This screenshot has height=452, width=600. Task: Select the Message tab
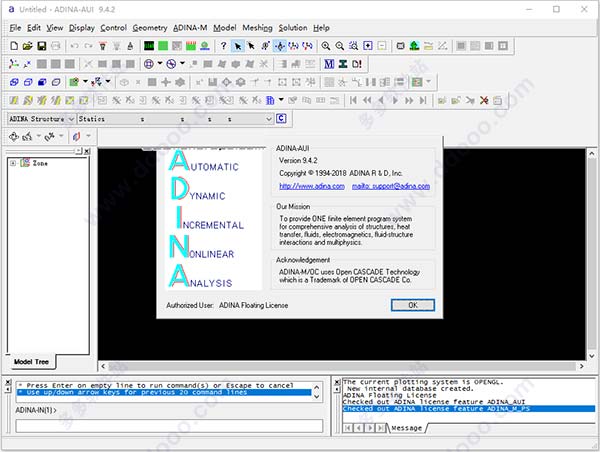click(x=406, y=428)
